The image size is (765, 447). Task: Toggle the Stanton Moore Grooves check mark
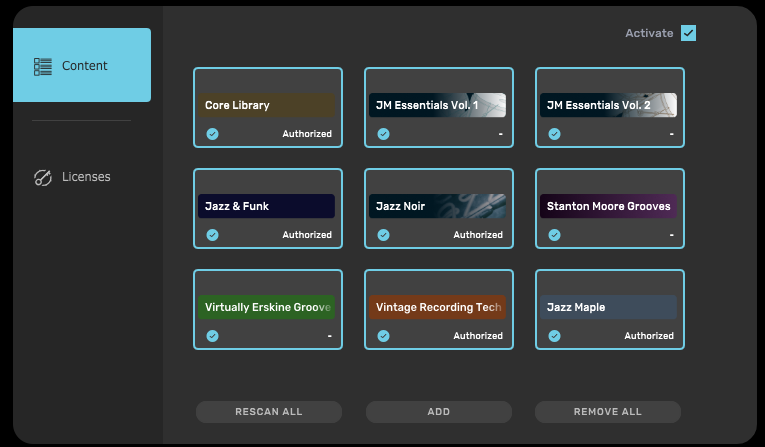[554, 235]
